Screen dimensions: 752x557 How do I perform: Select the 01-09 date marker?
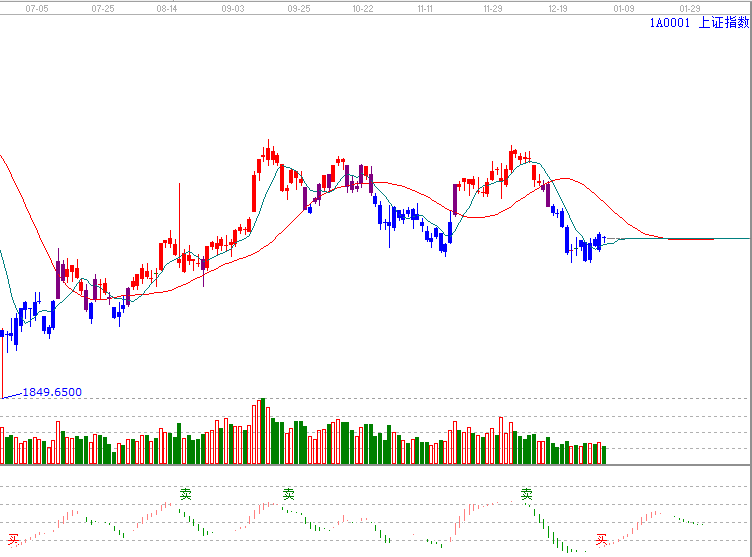tap(624, 7)
